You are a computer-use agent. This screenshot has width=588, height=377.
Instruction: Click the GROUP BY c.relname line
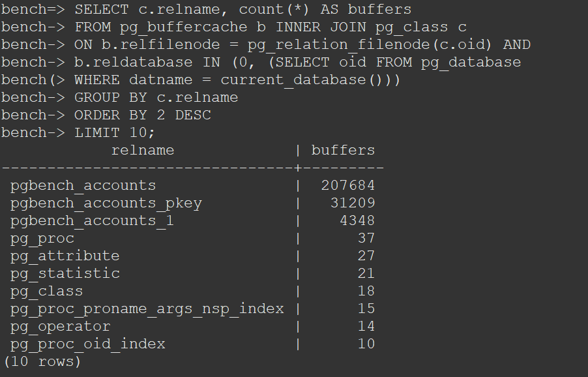click(x=119, y=98)
